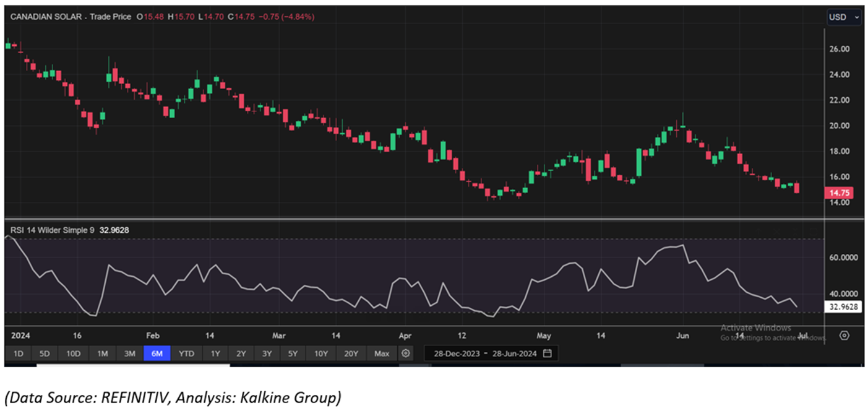868x408 pixels.
Task: Click the 60.0000 RSI axis label
Action: 844,258
